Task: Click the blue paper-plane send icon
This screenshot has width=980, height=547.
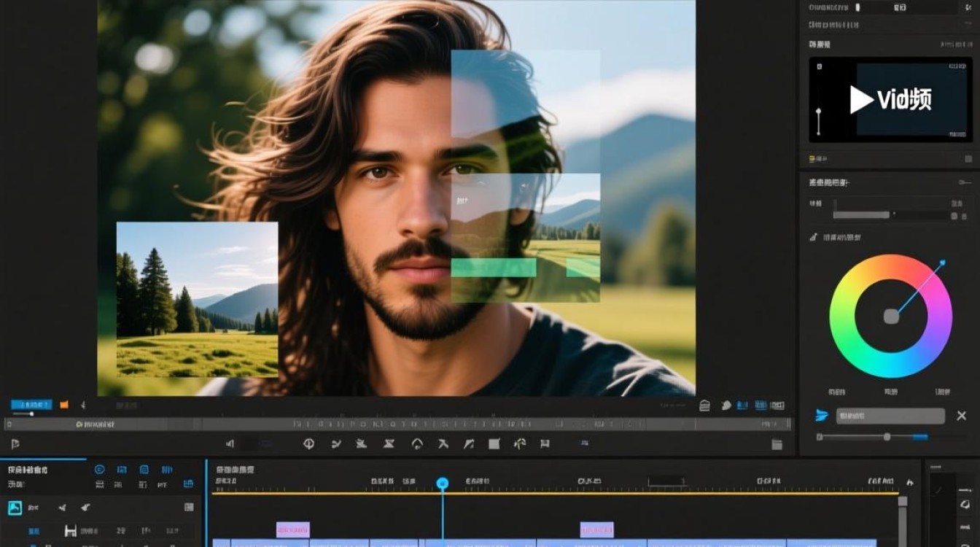Action: 822,416
